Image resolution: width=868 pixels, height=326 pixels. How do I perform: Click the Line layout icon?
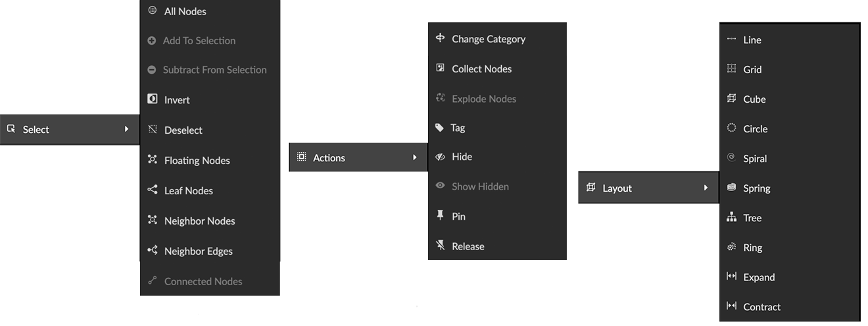[x=731, y=40]
